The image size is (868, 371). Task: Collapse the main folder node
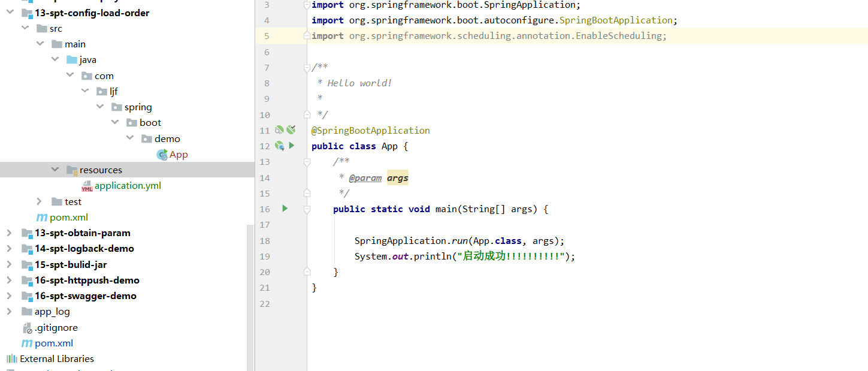click(40, 44)
